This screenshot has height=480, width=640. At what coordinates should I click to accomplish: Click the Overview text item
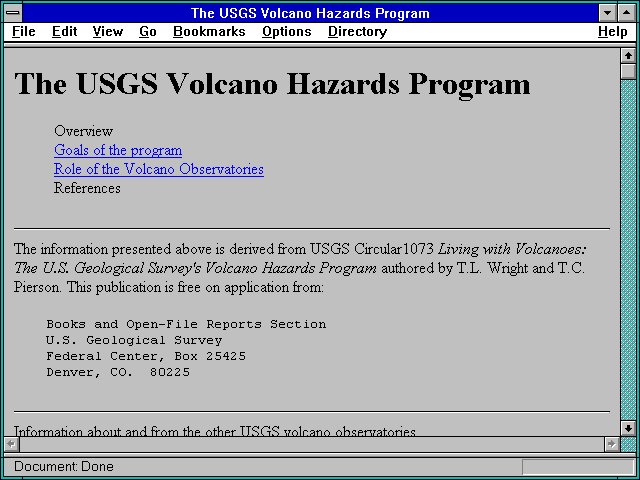point(83,131)
